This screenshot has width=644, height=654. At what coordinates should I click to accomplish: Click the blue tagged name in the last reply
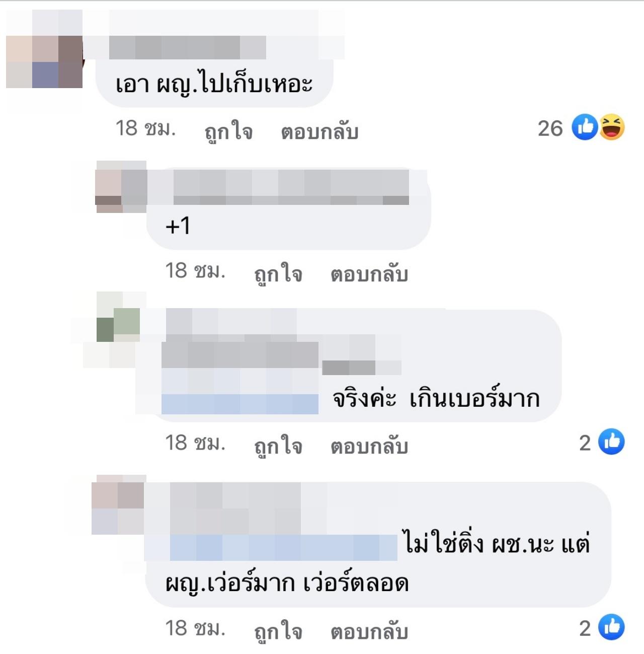(x=284, y=548)
